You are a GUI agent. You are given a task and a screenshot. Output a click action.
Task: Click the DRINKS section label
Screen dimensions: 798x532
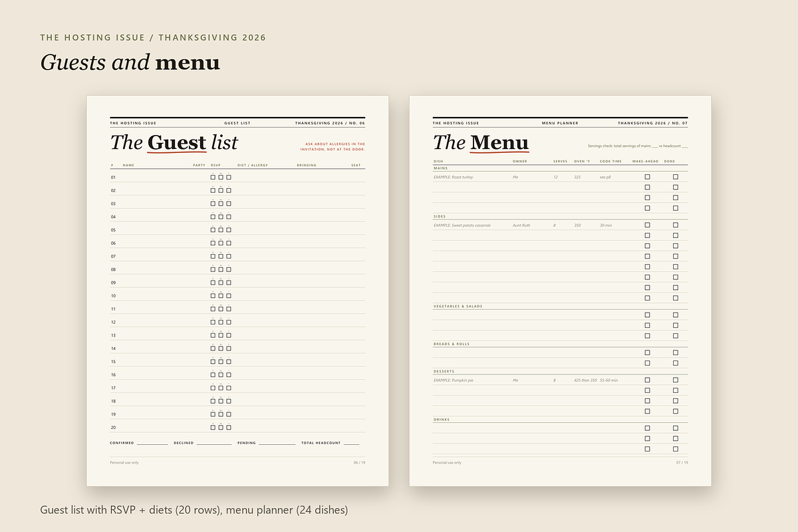pyautogui.click(x=440, y=420)
